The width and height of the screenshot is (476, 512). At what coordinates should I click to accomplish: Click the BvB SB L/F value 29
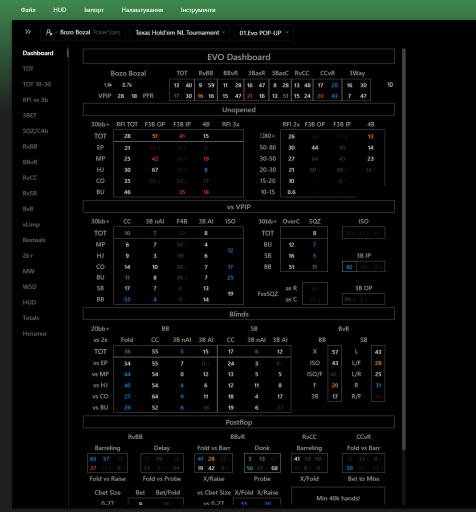378,363
